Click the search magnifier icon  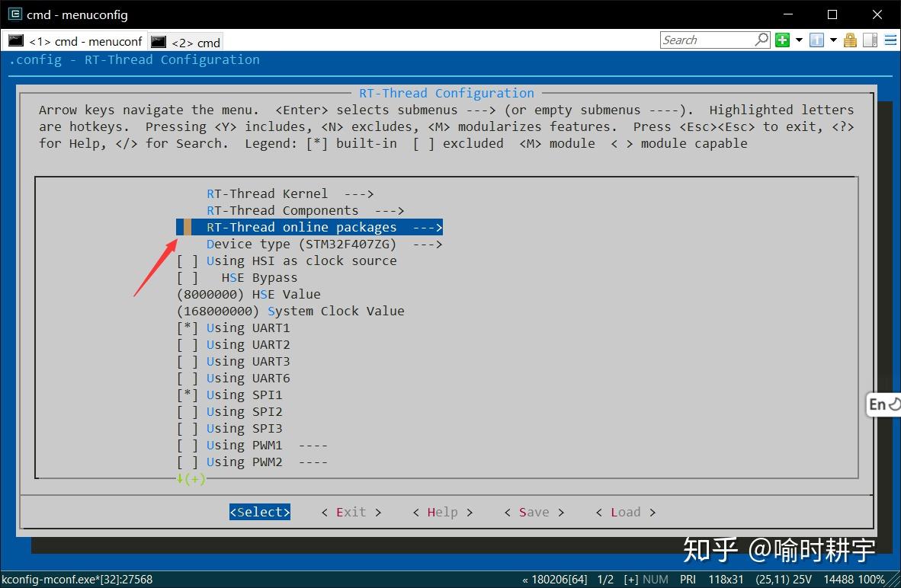[761, 39]
